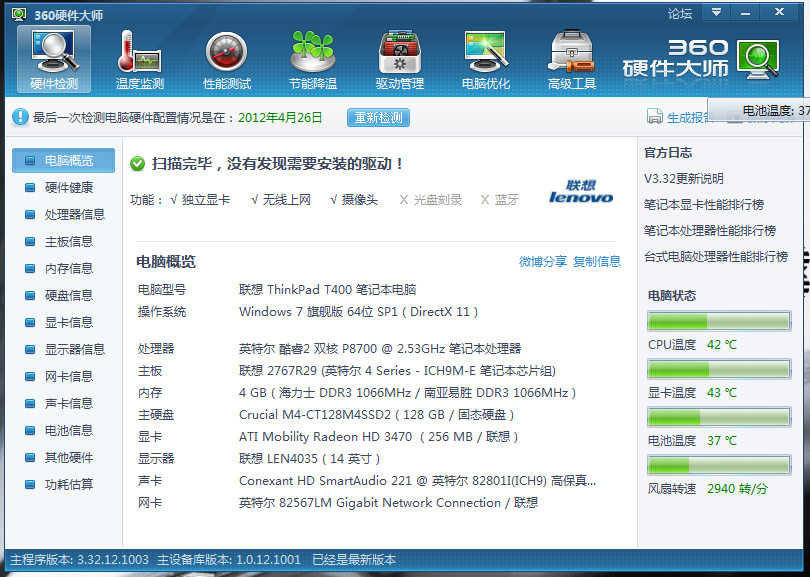Image resolution: width=810 pixels, height=577 pixels.
Task: Click the 主设备库版本 1.0.12.1001 status text
Action: tap(228, 560)
